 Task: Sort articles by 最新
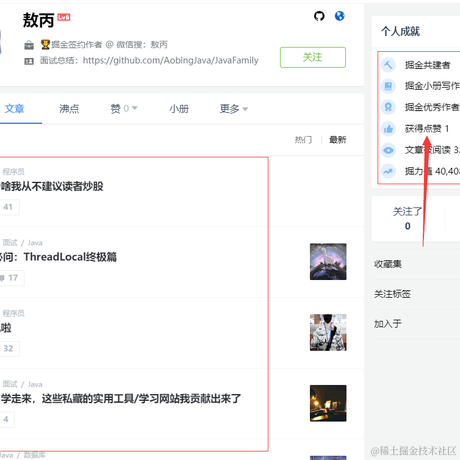click(x=338, y=140)
